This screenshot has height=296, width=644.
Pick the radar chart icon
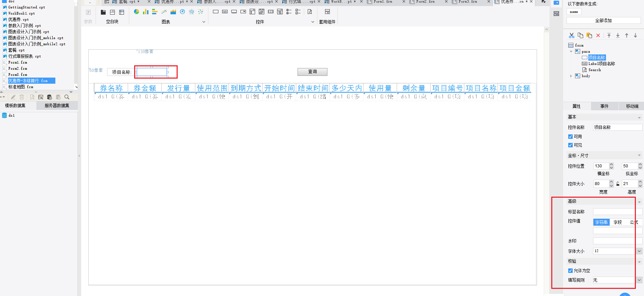[x=192, y=12]
